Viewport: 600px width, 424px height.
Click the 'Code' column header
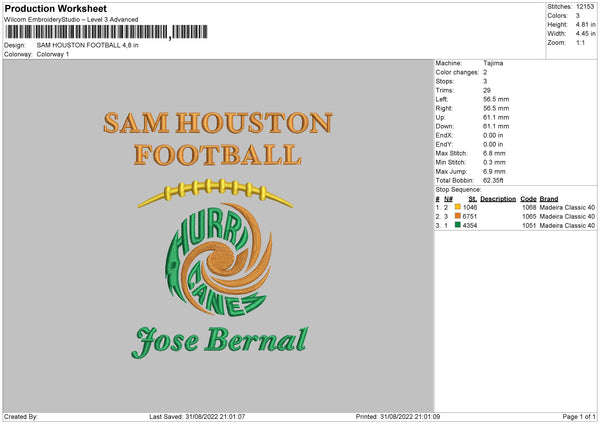coord(528,199)
